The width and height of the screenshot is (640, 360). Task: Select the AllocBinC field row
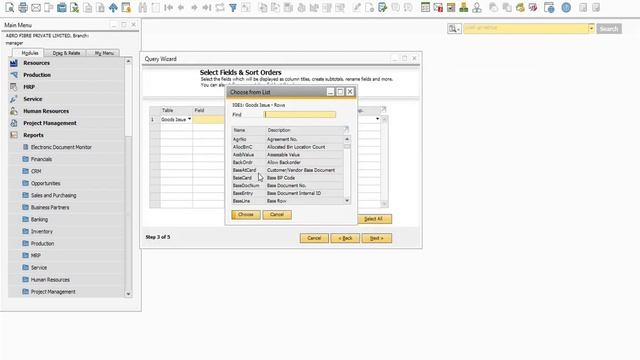tap(288, 147)
